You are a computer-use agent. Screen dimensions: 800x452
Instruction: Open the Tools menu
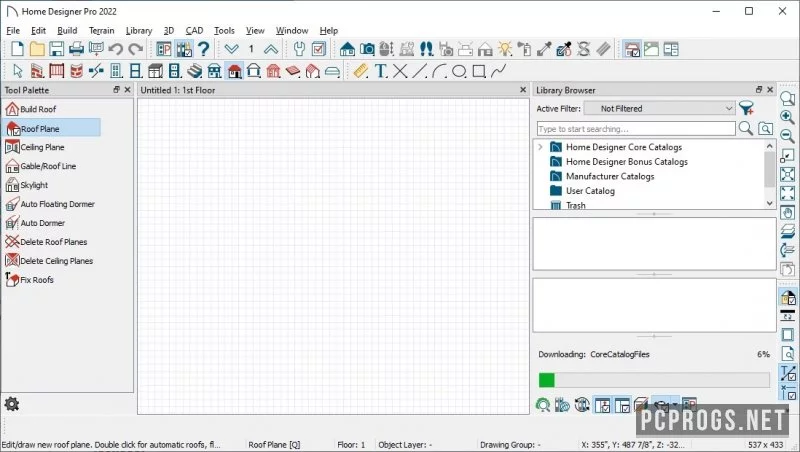[224, 31]
